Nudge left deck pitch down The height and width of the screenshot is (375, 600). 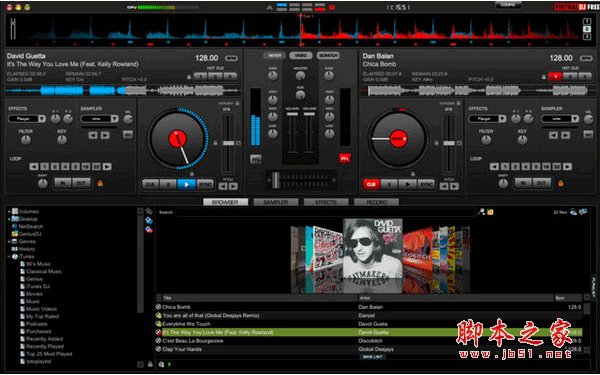223,186
